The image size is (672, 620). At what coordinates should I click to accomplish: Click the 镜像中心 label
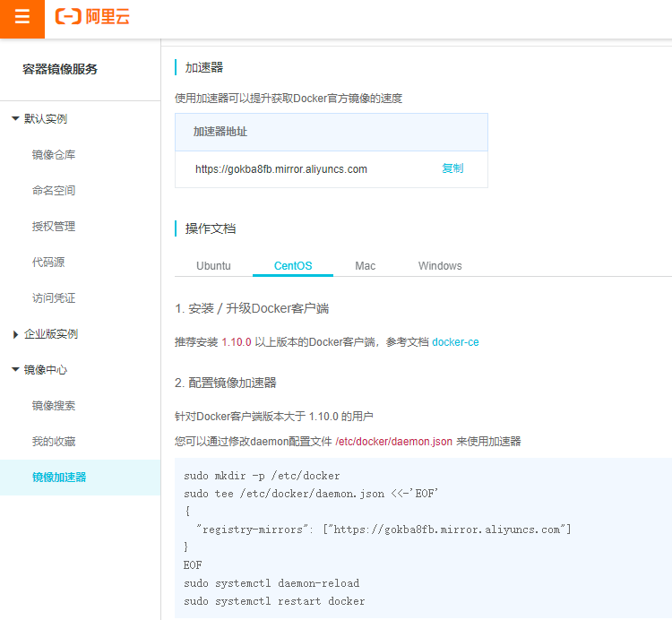(46, 369)
